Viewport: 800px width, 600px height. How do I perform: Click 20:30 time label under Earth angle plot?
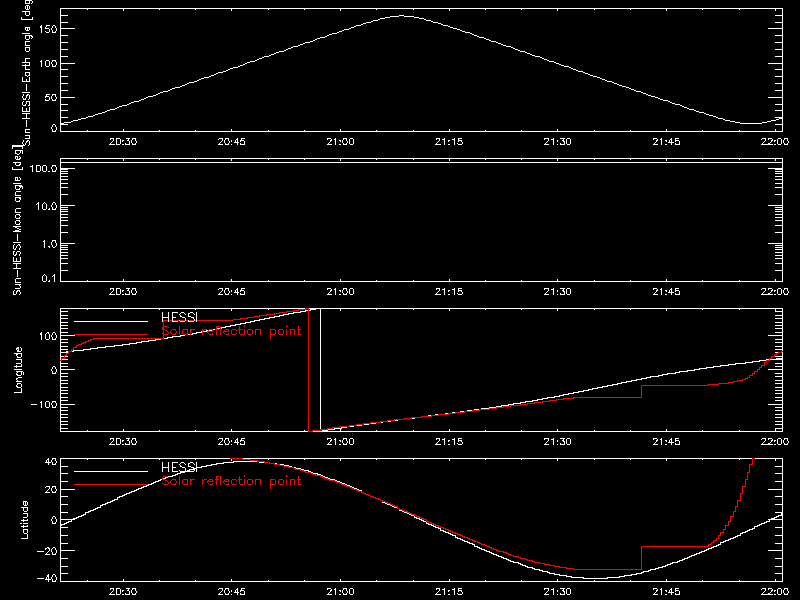[123, 142]
